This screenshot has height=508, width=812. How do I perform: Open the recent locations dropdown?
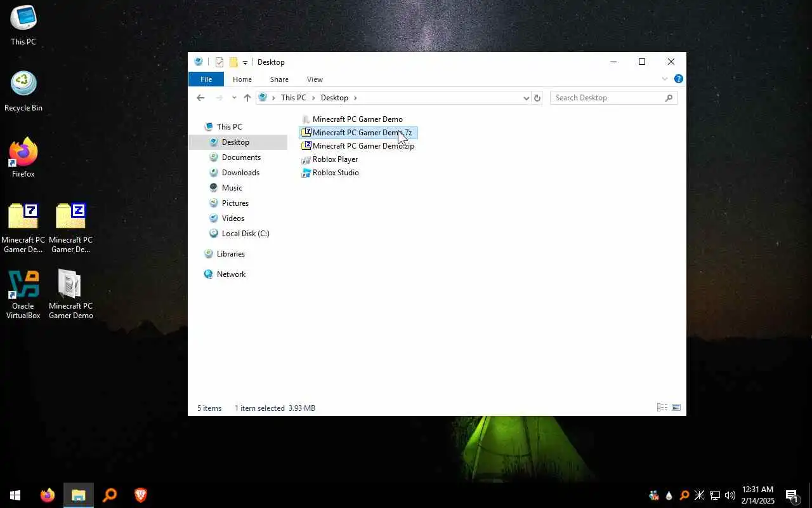(234, 98)
